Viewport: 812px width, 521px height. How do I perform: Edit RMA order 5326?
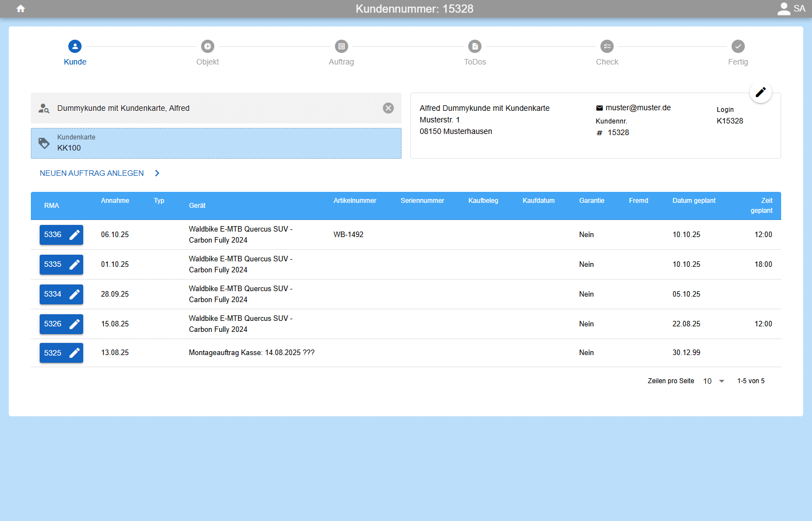point(61,324)
